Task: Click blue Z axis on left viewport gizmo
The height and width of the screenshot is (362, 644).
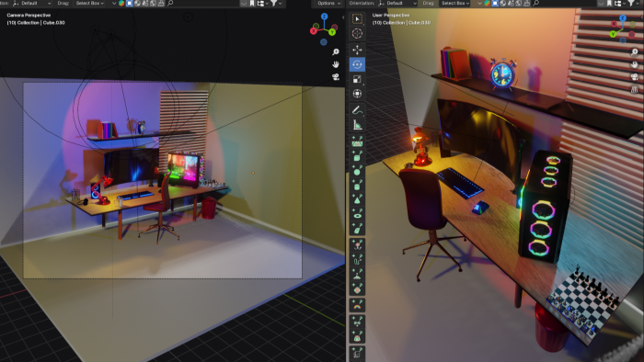Action: click(325, 17)
